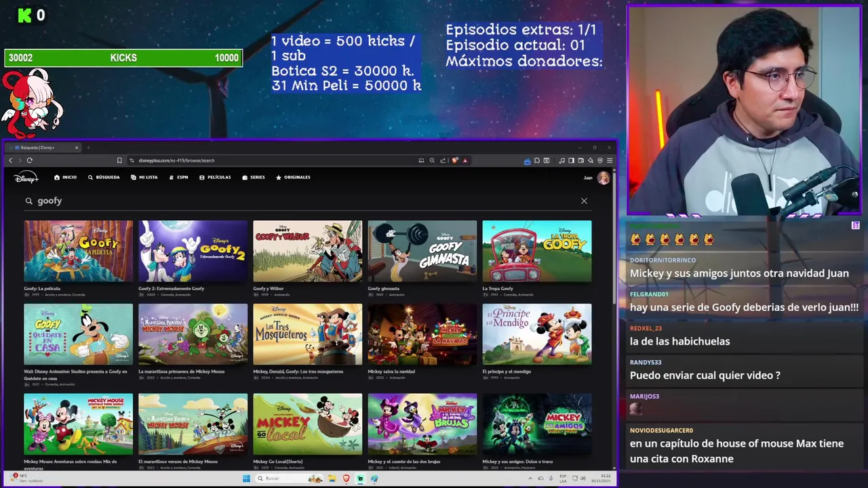Open PELÍCULAS in Disney+ navigation
The image size is (868, 488).
[x=215, y=178]
